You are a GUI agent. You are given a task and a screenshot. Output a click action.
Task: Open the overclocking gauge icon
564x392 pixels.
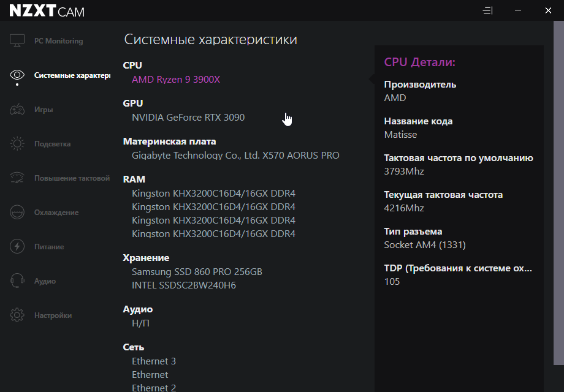tap(17, 178)
